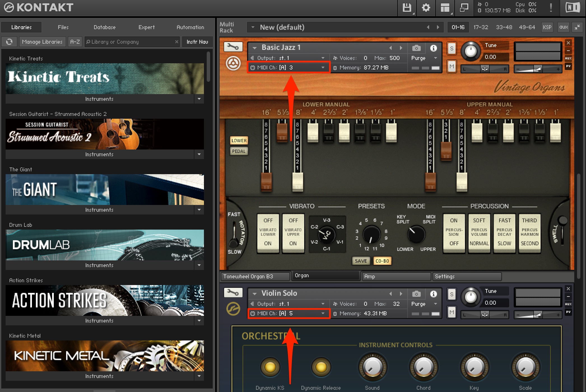
Task: Click the minimized view windows icon
Action: pos(464,8)
